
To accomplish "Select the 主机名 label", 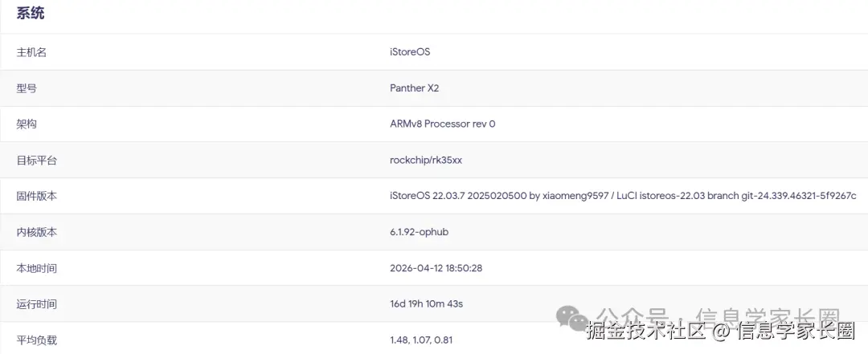I will point(31,52).
